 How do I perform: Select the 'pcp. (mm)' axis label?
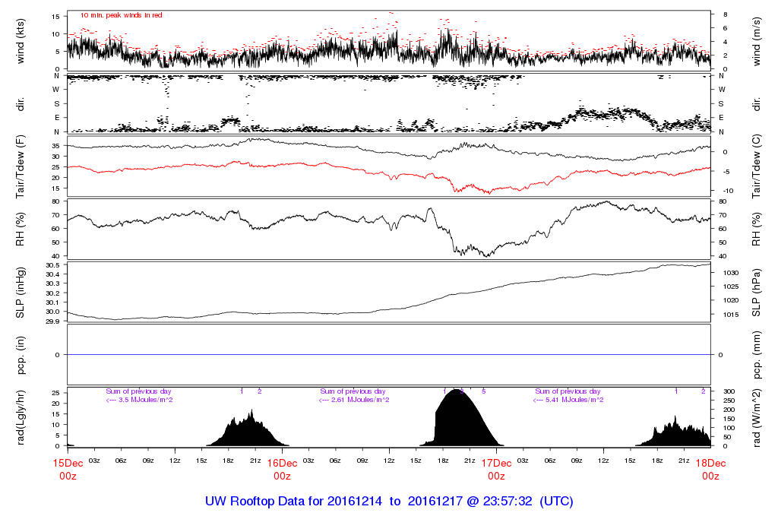tap(757, 355)
